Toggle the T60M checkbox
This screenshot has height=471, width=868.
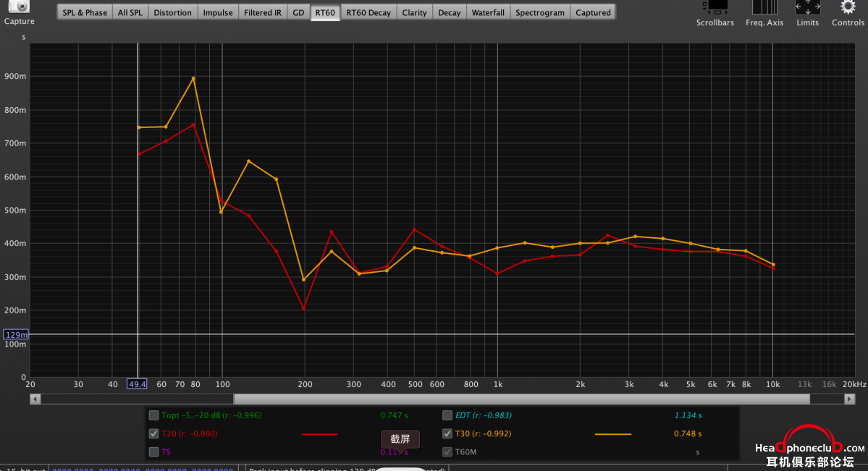tap(447, 451)
